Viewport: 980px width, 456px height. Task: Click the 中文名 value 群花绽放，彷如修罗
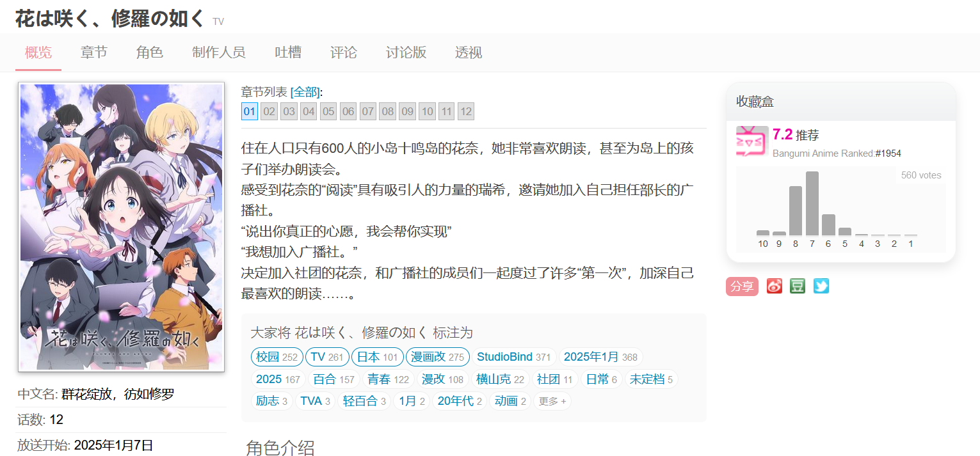coord(118,394)
